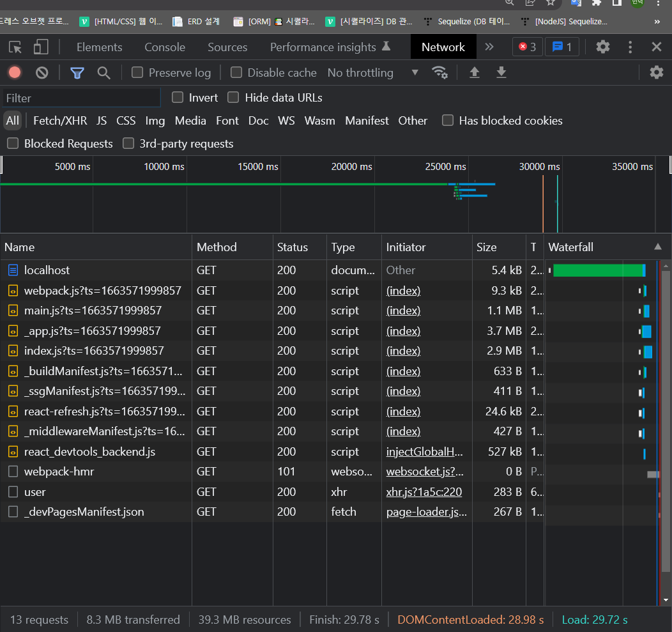672x632 pixels.
Task: Tick the Hide data URLs checkbox
Action: (x=233, y=98)
